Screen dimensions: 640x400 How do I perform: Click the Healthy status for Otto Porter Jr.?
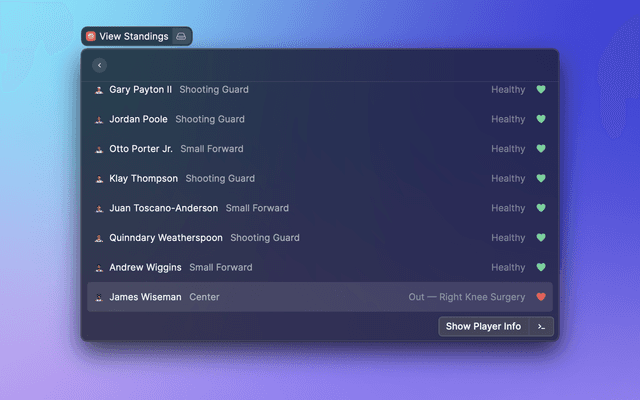coord(508,149)
